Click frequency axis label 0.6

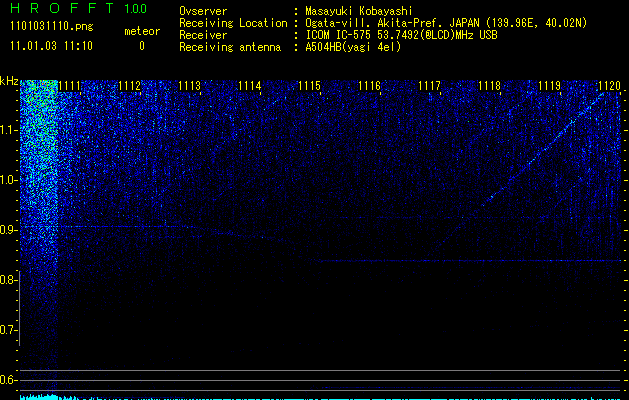7,380
